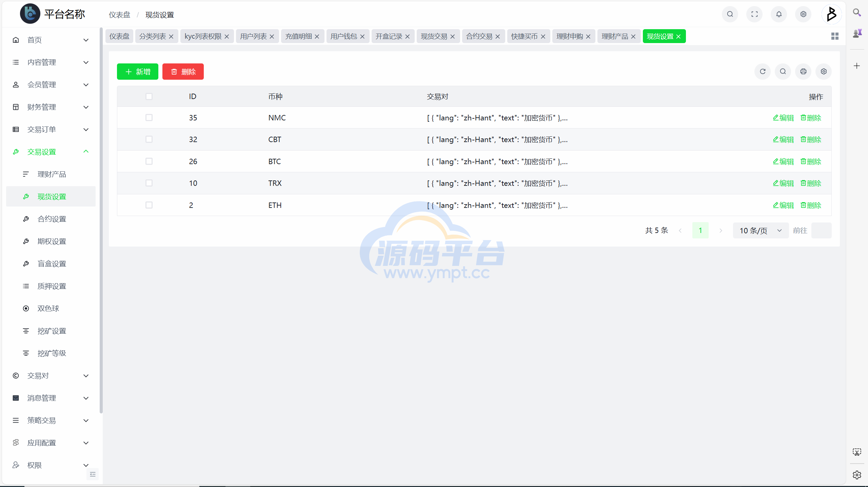Viewport: 868px width, 487px height.
Task: Click 仪表盘 in the breadcrumb
Action: pyautogui.click(x=119, y=15)
